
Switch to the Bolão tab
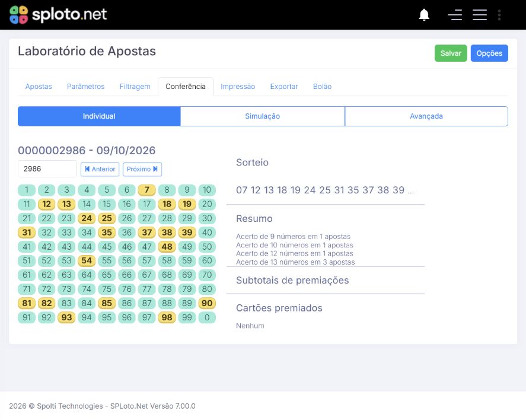(x=322, y=87)
